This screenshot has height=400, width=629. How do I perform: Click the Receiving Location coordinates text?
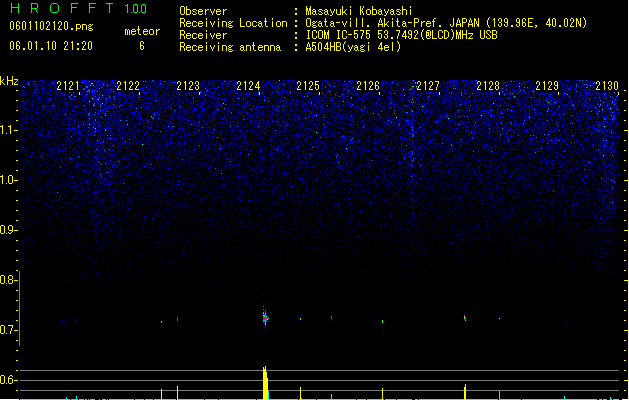click(446, 23)
